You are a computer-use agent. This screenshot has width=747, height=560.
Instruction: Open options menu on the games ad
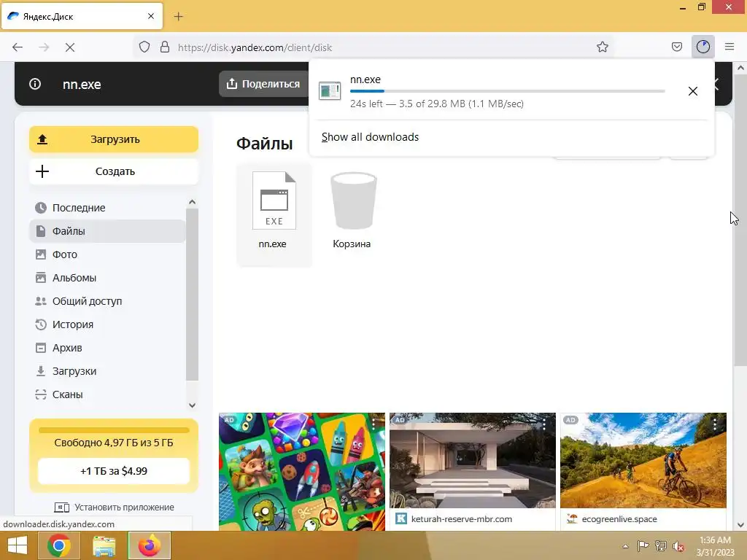click(374, 424)
